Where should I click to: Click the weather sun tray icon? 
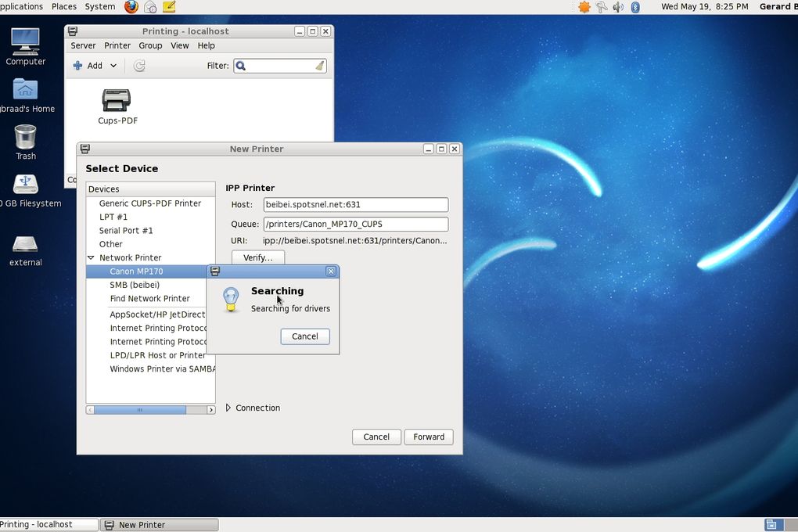(x=584, y=6)
